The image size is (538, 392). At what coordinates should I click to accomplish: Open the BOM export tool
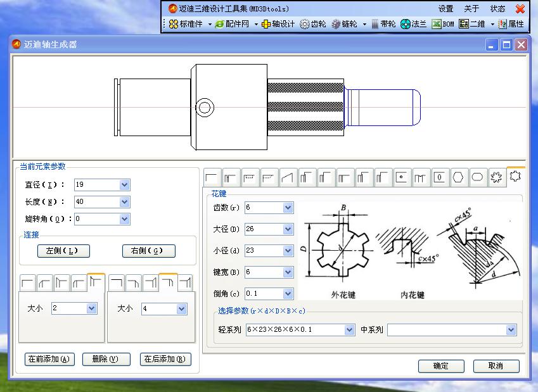click(x=443, y=24)
